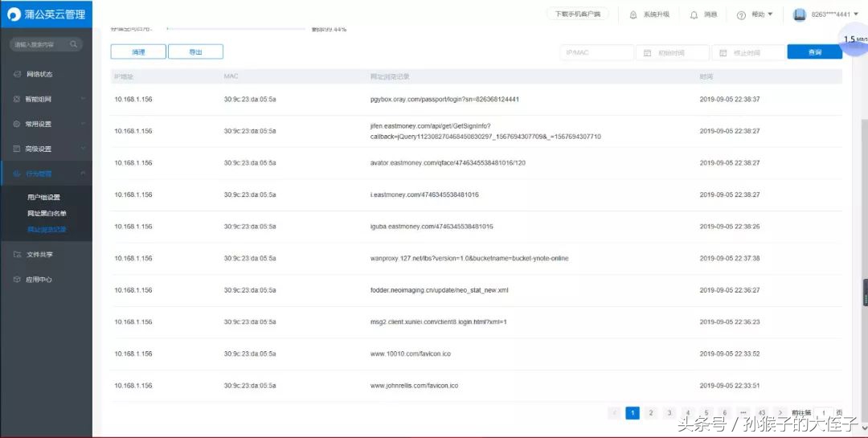The height and width of the screenshot is (438, 868).
Task: Click the 下载手机客户端 button
Action: 577,14
